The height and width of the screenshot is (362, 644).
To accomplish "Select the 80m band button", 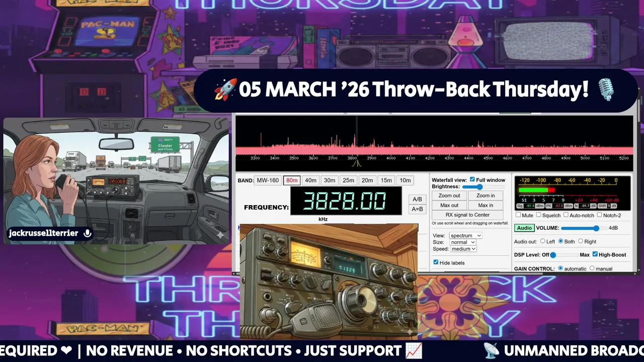I will pos(292,180).
